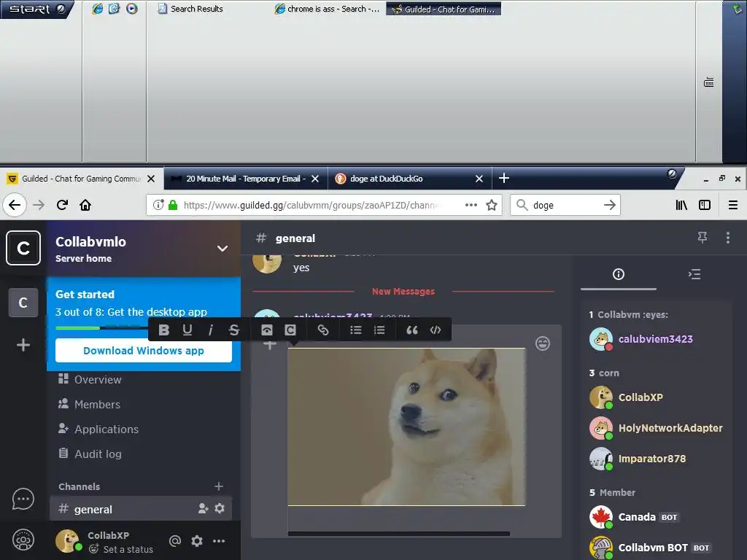
Task: Open channel more options menu
Action: [x=727, y=238]
